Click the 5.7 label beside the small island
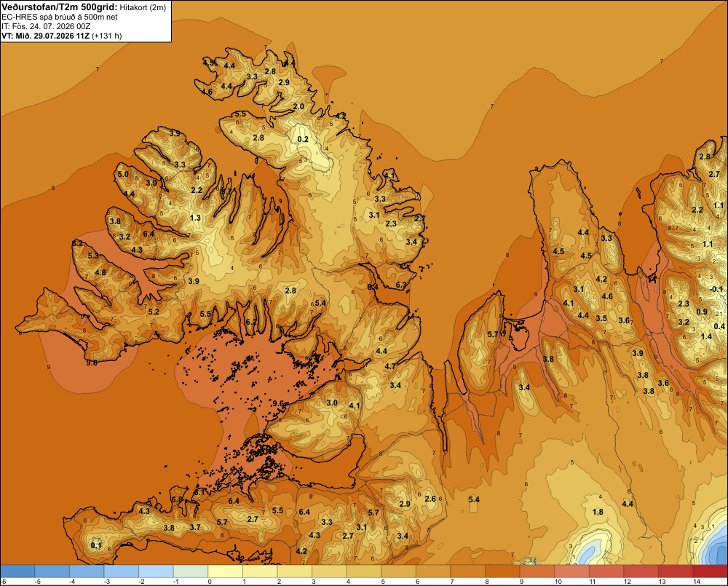728x586 pixels. [x=493, y=334]
